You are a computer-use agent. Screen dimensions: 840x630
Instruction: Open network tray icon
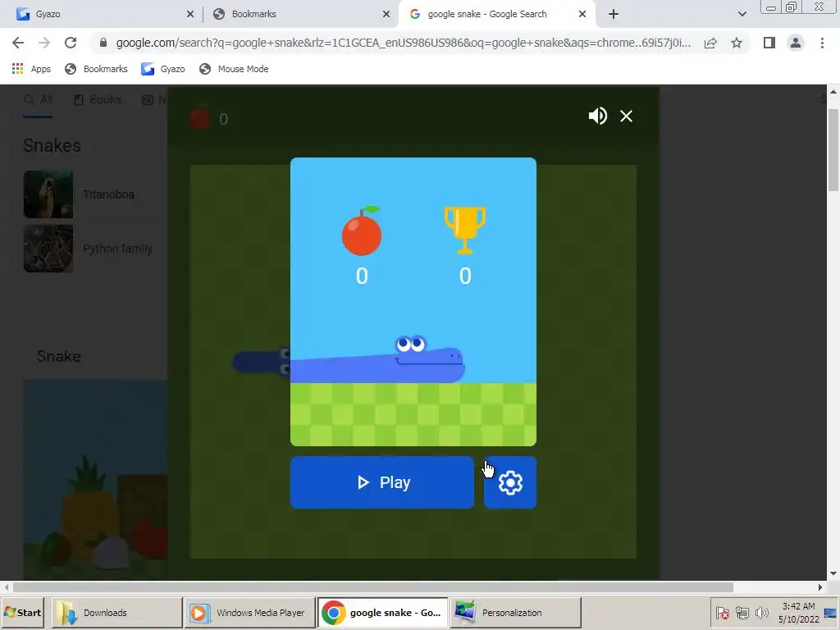tap(742, 612)
